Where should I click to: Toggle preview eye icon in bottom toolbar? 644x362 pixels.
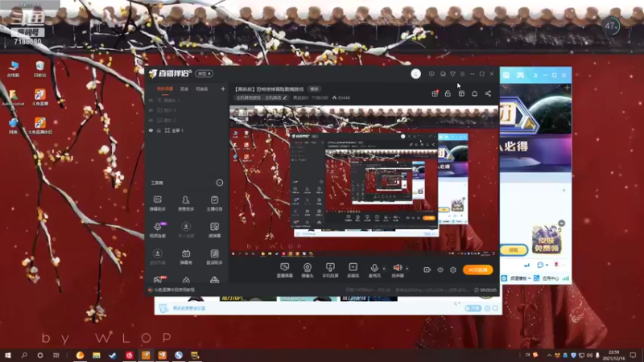coord(440,269)
